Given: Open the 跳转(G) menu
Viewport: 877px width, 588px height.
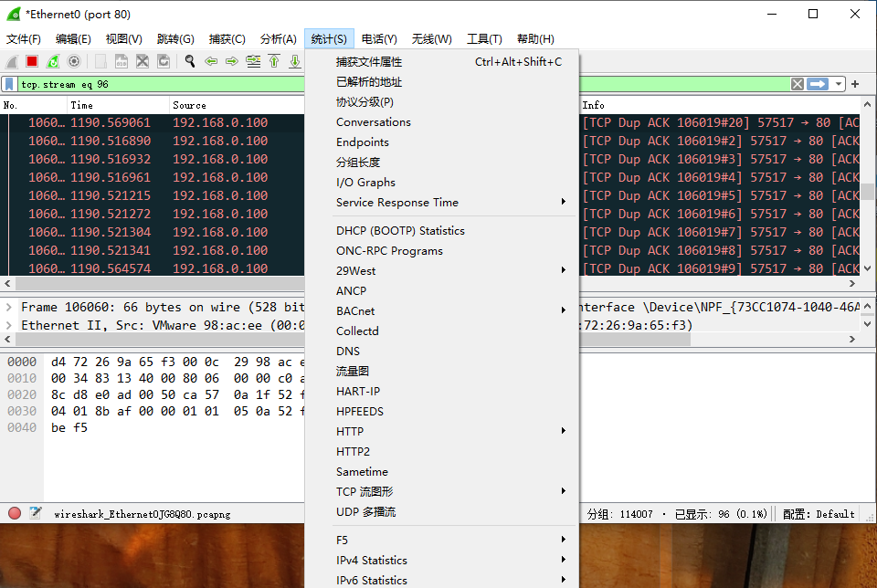Looking at the screenshot, I should 175,39.
